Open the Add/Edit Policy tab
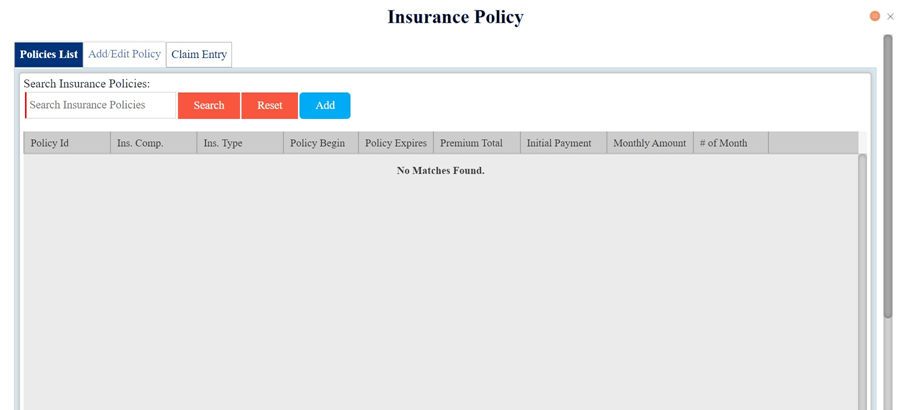Viewport: 902px width, 410px height. [x=124, y=54]
